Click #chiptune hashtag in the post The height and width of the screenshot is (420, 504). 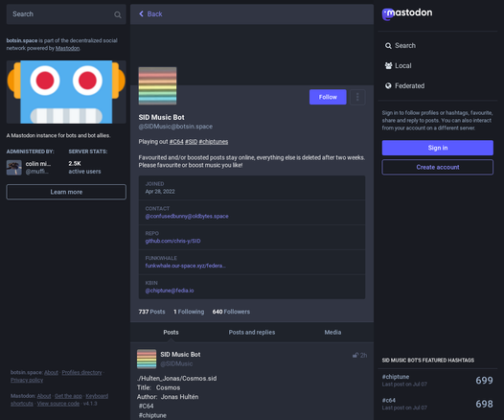click(152, 415)
